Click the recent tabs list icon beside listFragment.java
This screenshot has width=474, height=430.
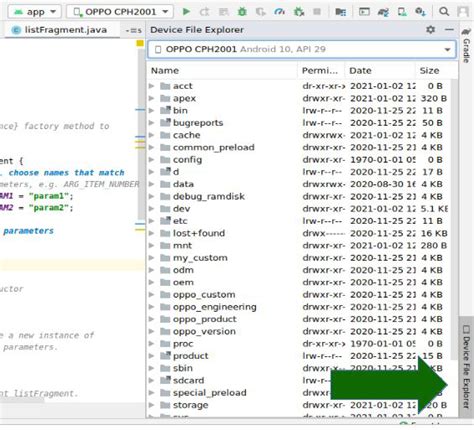coord(133,30)
